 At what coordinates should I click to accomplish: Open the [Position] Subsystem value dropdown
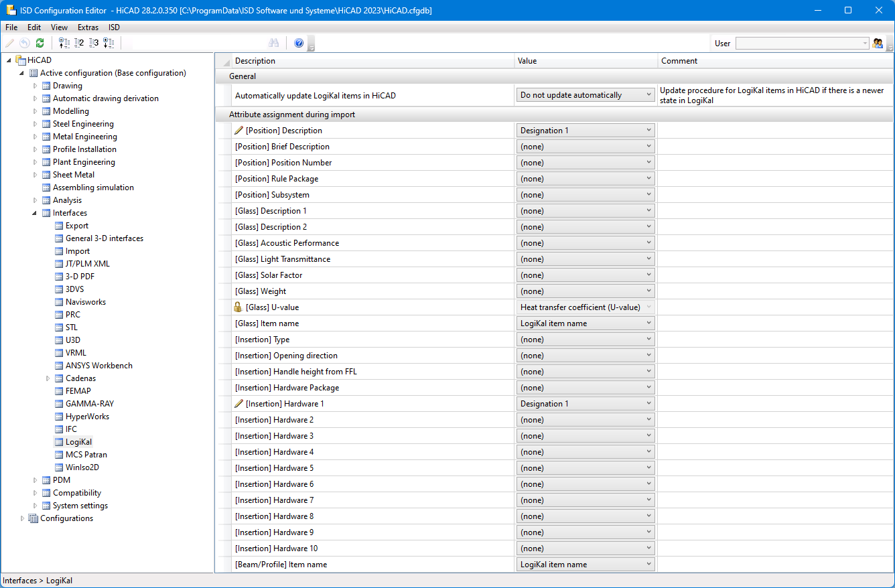[586, 195]
